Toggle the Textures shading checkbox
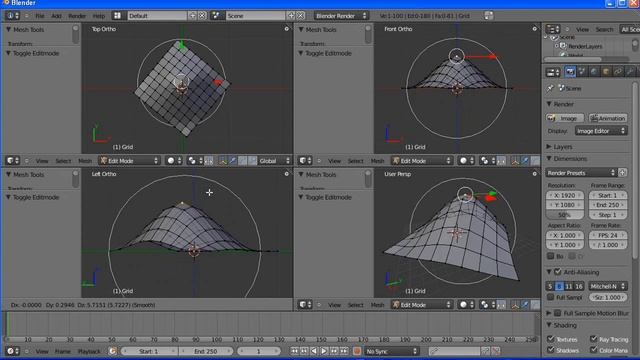Image resolution: width=640 pixels, height=360 pixels. 550,339
